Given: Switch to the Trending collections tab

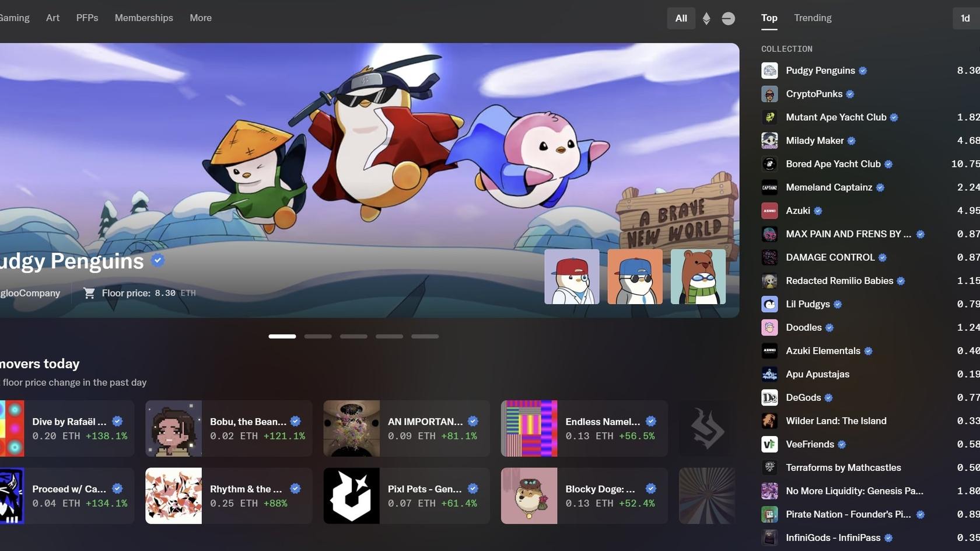Looking at the screenshot, I should pos(813,18).
